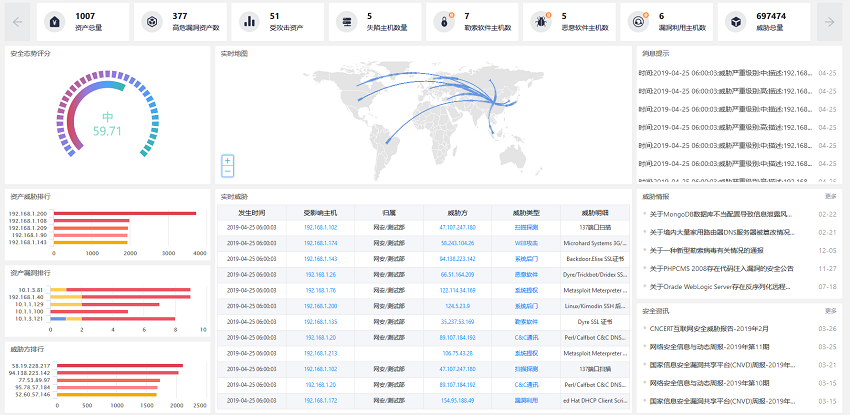Click the 威胁总量 box icon
This screenshot has width=850, height=415.
click(x=736, y=22)
